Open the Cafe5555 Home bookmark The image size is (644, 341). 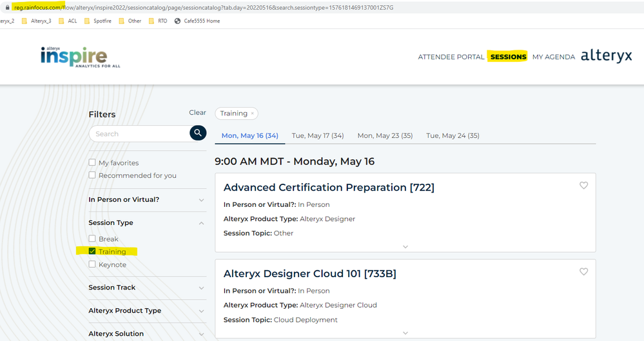click(197, 21)
